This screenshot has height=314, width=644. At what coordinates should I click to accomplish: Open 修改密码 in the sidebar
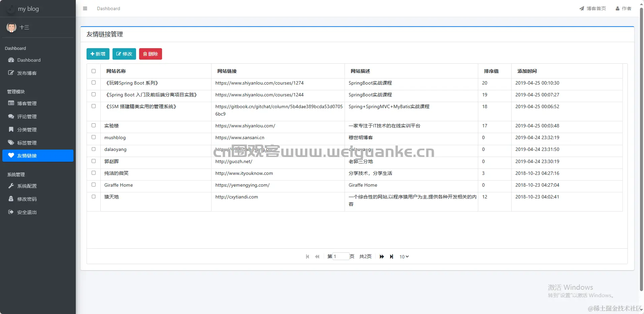(38, 199)
